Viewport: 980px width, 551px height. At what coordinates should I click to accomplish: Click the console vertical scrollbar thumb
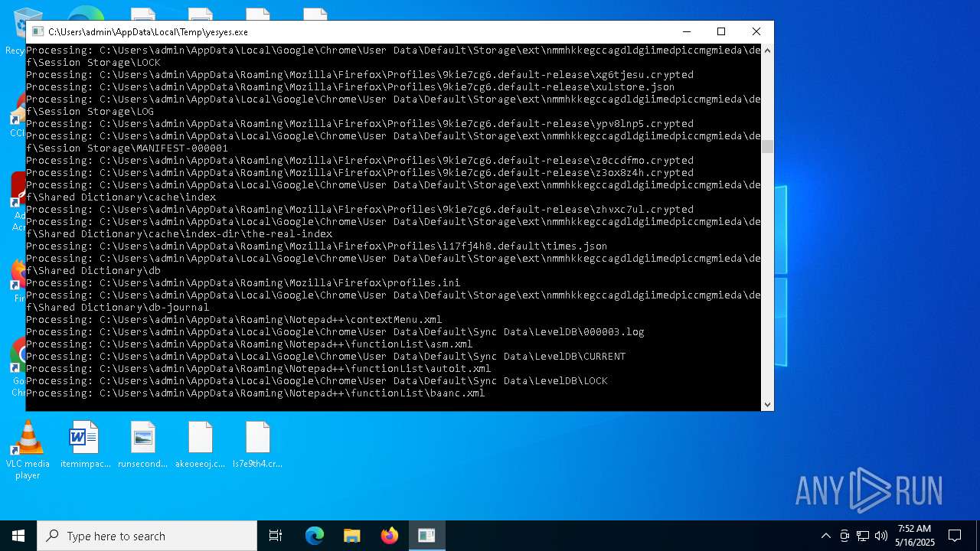pyautogui.click(x=767, y=146)
